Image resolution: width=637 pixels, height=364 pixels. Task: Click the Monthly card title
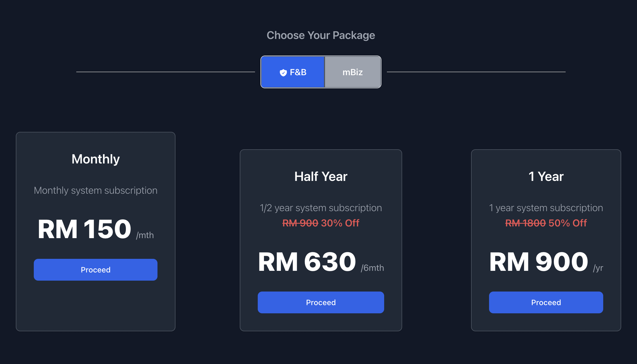[x=96, y=159]
